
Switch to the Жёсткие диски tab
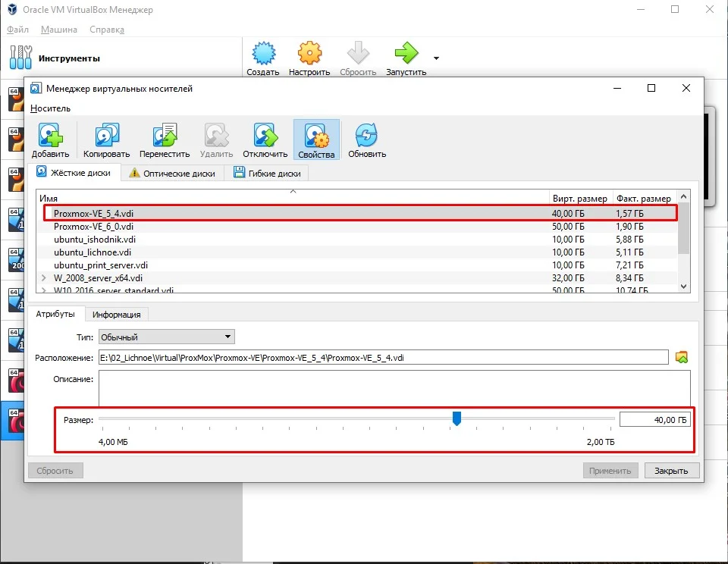74,173
